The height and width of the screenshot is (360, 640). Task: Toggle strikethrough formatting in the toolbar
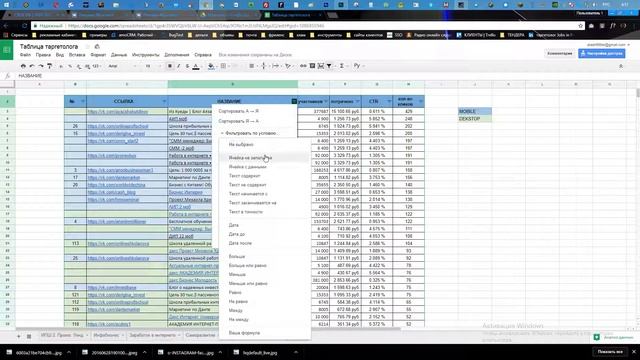[x=187, y=66]
